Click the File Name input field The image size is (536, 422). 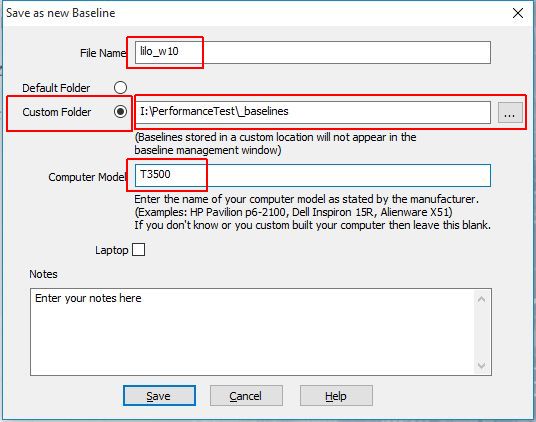pos(313,52)
